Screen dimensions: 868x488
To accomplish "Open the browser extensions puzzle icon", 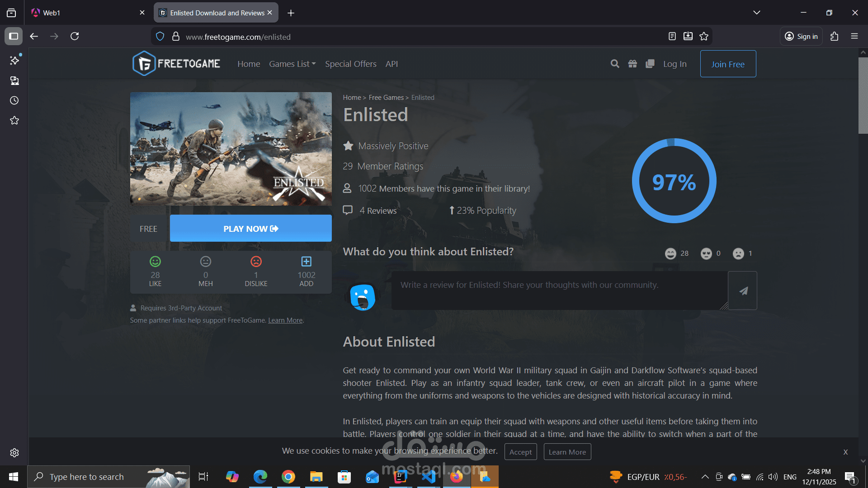I will point(835,36).
